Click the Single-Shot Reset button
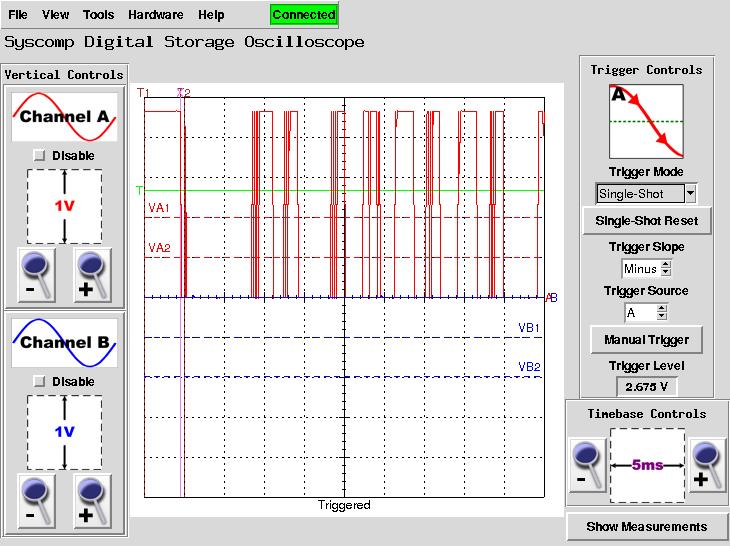The width and height of the screenshot is (730, 546). point(647,221)
